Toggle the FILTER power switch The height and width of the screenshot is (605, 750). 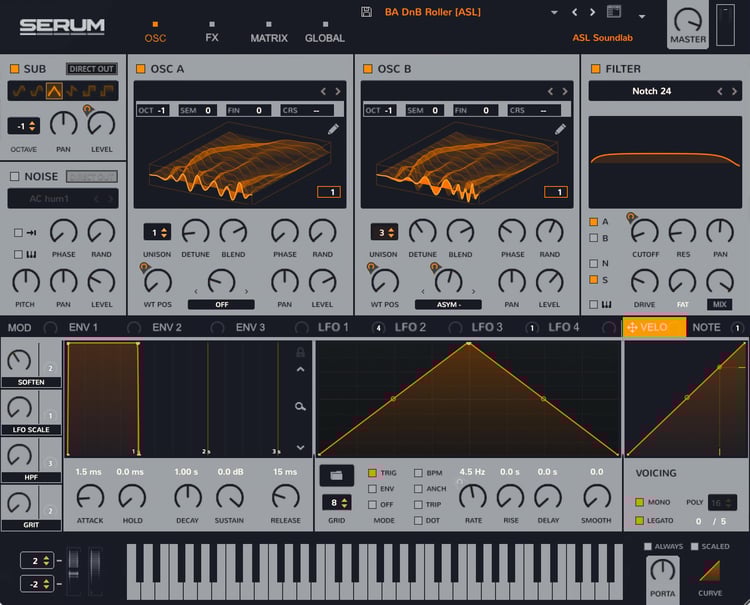click(596, 69)
